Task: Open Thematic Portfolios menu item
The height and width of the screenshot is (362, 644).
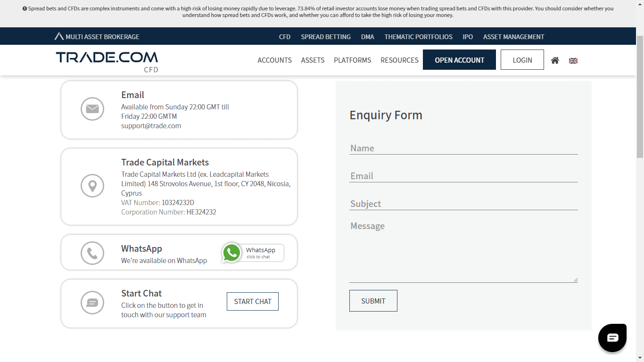Action: pyautogui.click(x=419, y=37)
